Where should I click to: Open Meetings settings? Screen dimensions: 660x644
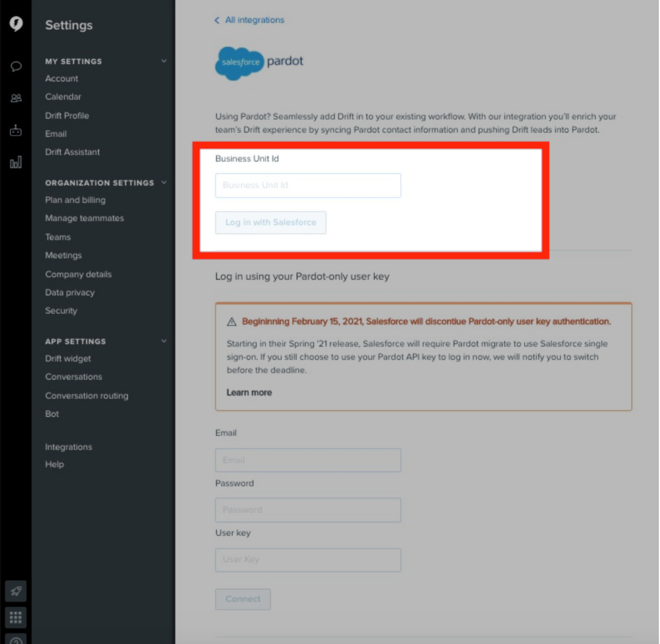[63, 255]
